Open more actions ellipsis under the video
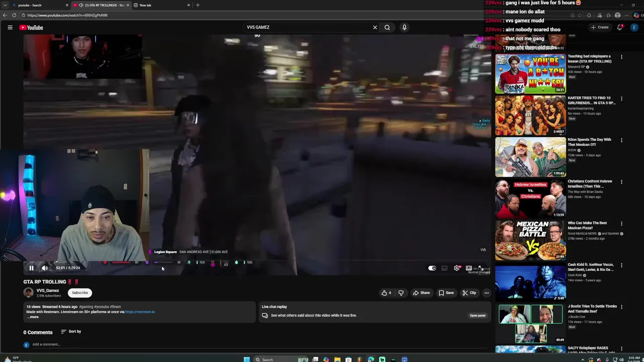 [x=487, y=293]
